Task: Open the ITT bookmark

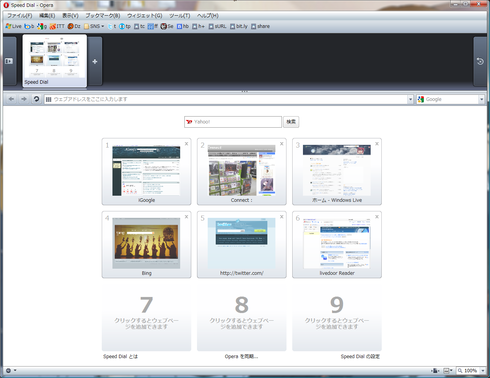Action: coord(57,26)
